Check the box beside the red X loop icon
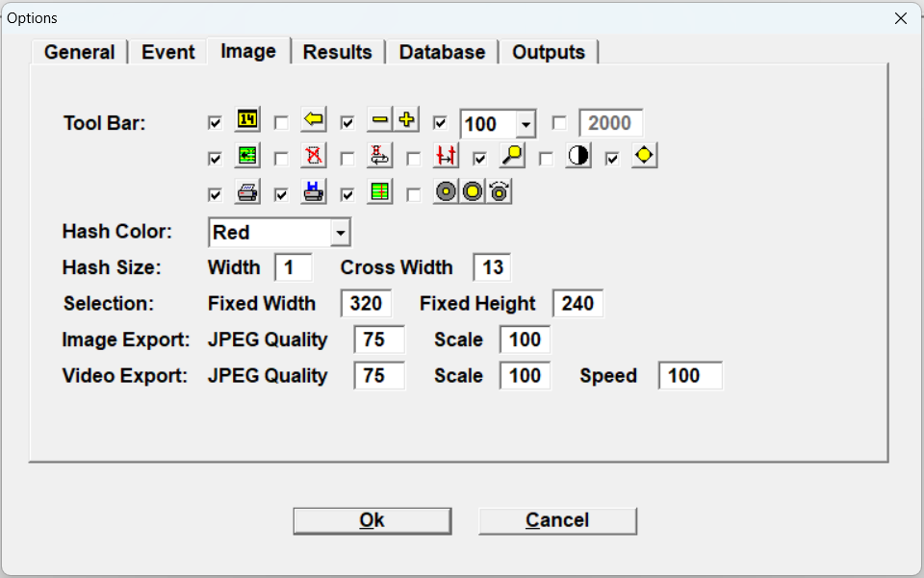 coord(347,159)
